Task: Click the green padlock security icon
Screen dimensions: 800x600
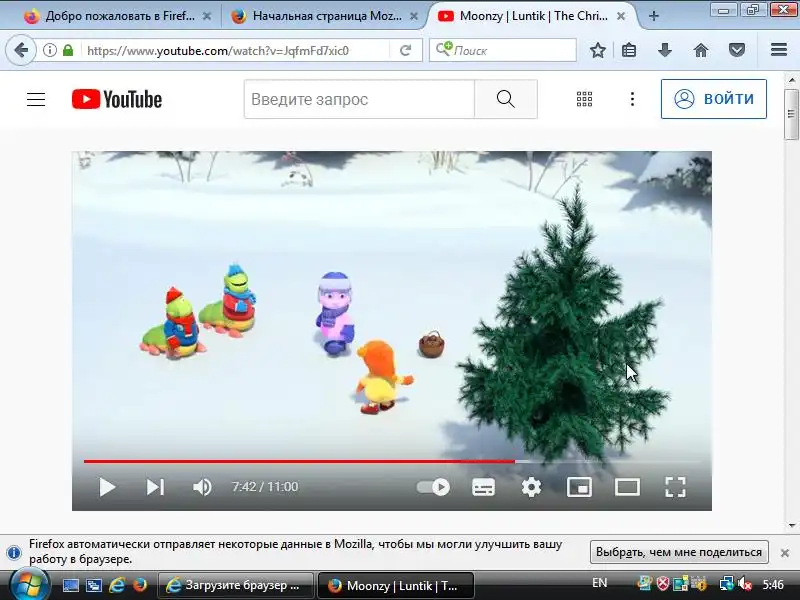Action: (x=68, y=50)
